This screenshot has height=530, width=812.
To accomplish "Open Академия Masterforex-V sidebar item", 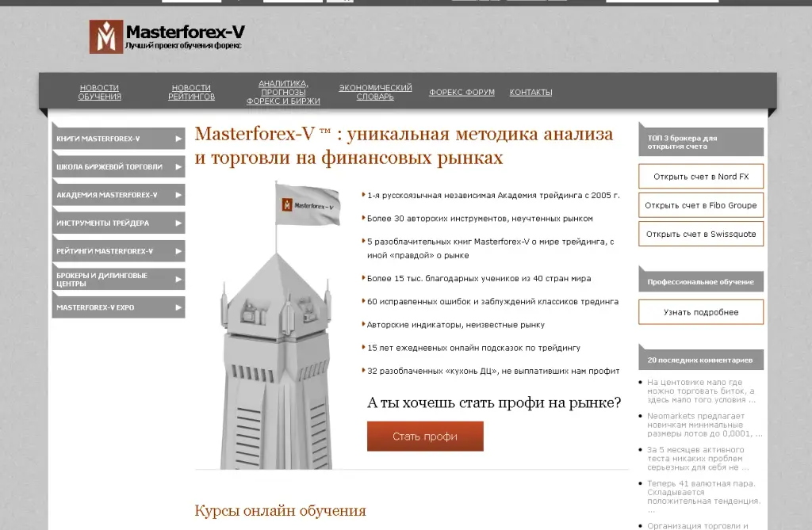I will [x=119, y=195].
